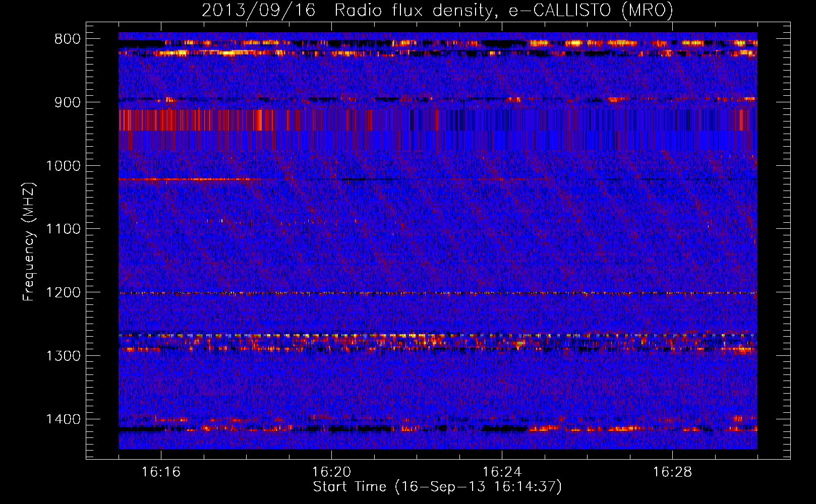Click the 1000 frequency tick label

click(63, 166)
